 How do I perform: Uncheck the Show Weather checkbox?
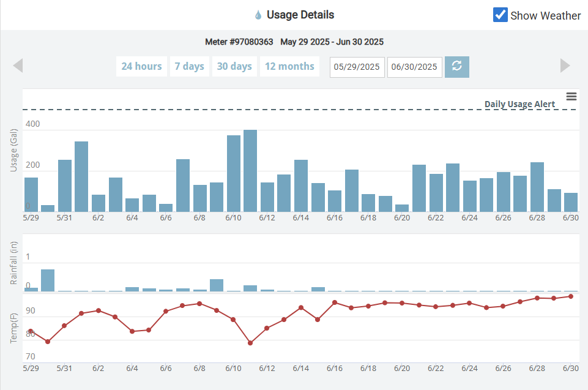(500, 15)
